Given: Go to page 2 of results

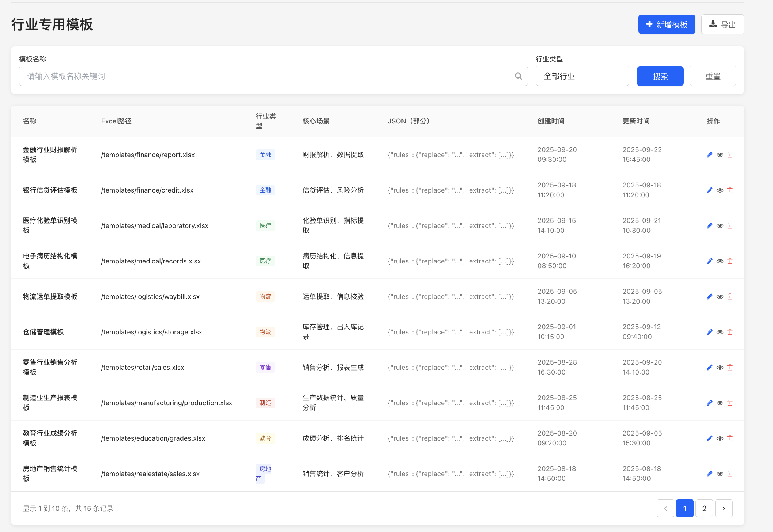Looking at the screenshot, I should click(704, 508).
